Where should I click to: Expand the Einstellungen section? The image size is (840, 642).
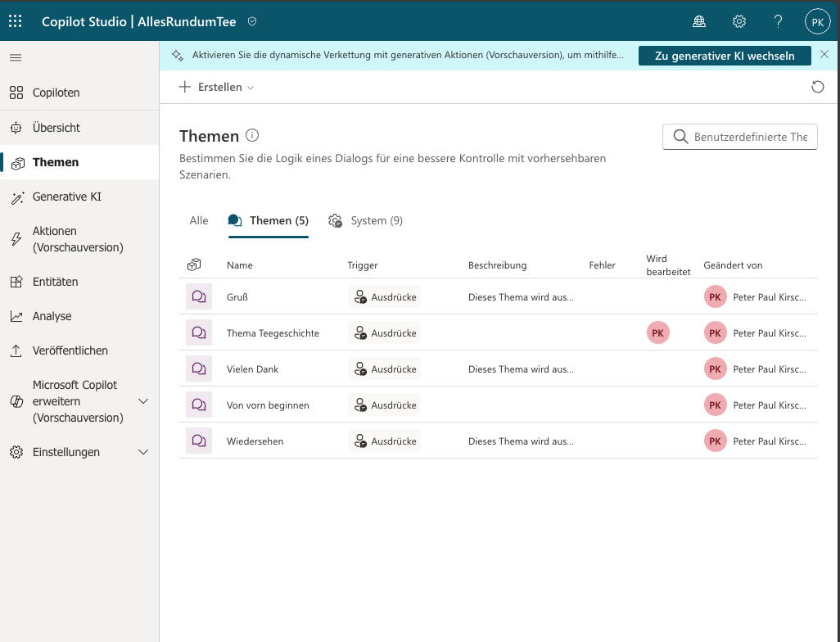[x=143, y=452]
